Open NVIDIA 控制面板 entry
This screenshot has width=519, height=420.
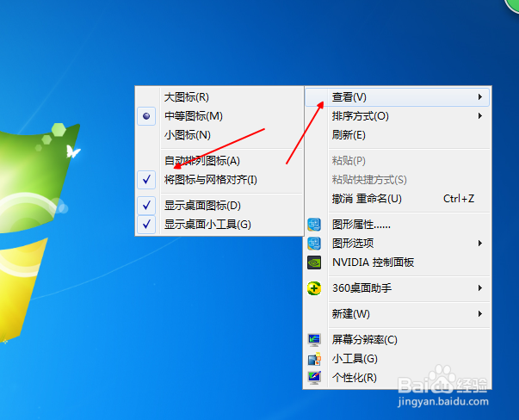(x=397, y=262)
